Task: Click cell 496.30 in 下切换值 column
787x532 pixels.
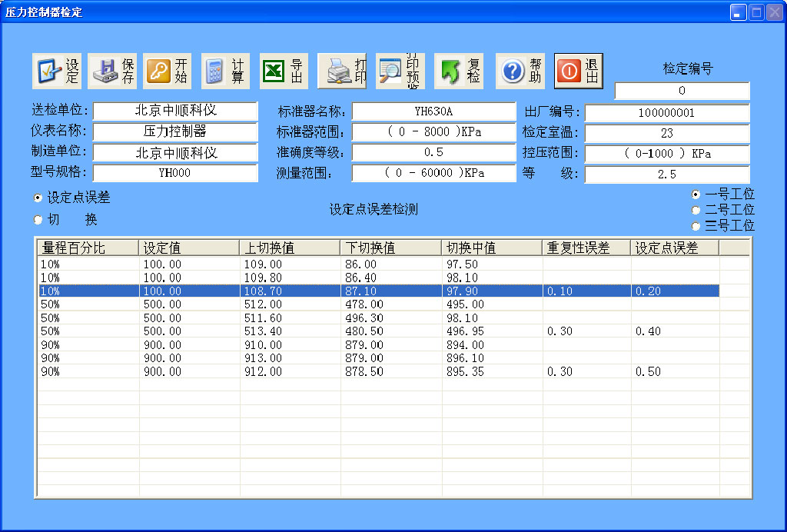Action: click(x=364, y=318)
